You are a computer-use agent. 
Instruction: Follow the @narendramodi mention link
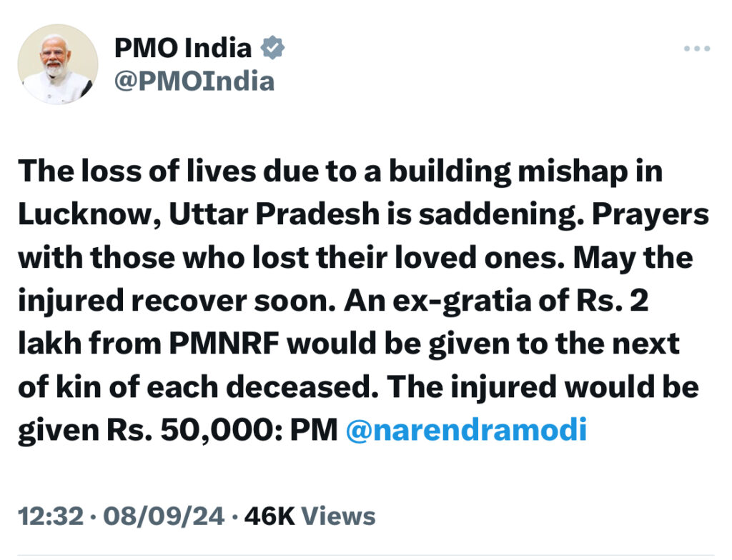(466, 429)
